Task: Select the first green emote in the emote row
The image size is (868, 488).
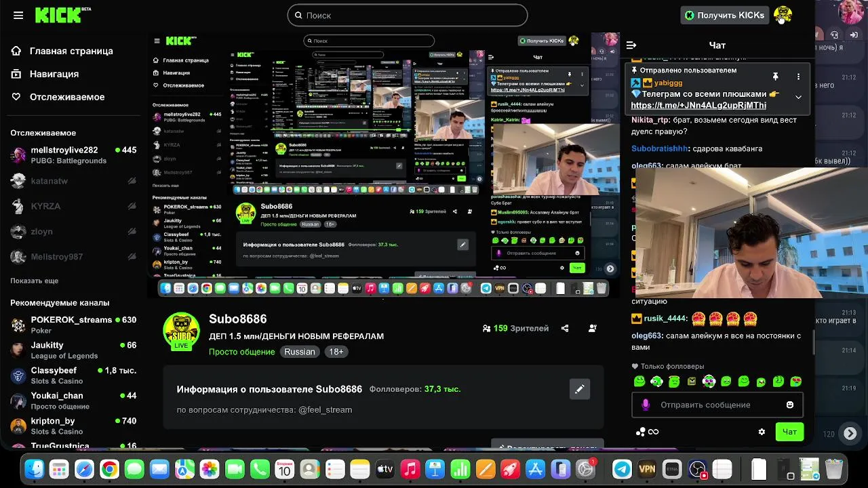Action: [639, 382]
